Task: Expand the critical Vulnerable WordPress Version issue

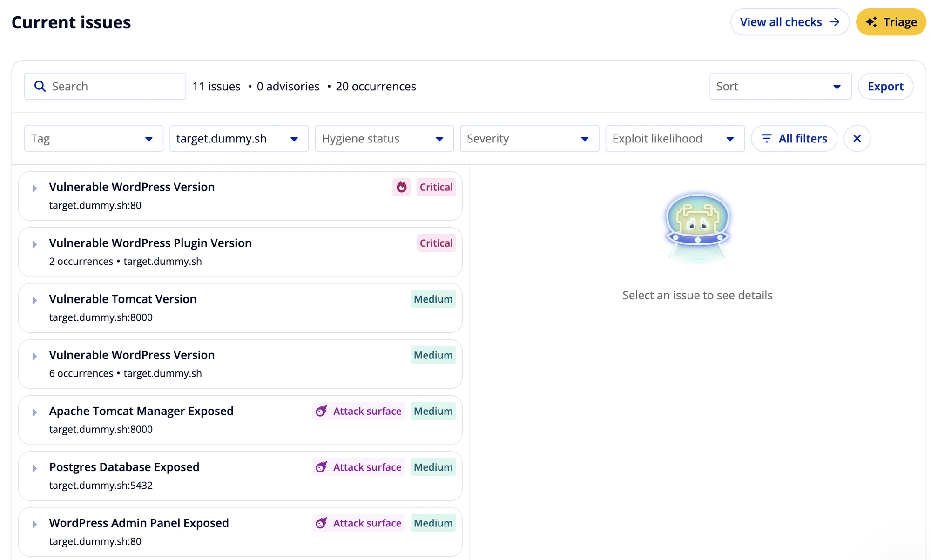Action: [34, 188]
